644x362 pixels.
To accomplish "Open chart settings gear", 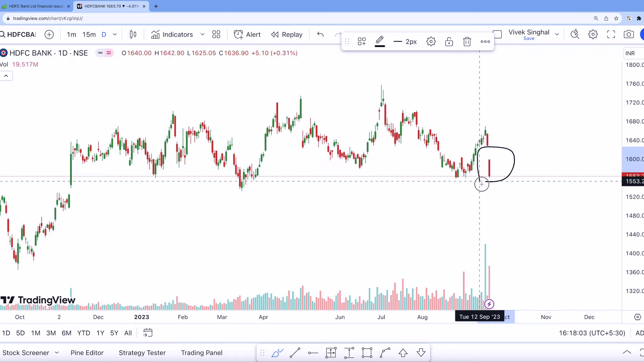I will (593, 34).
